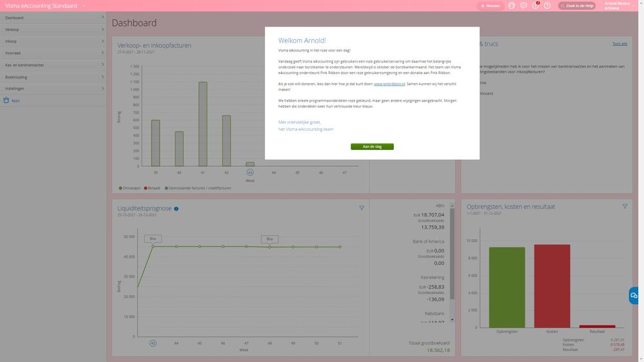
Task: Click the Liquiditeitsprognose info icon
Action: coord(176,209)
